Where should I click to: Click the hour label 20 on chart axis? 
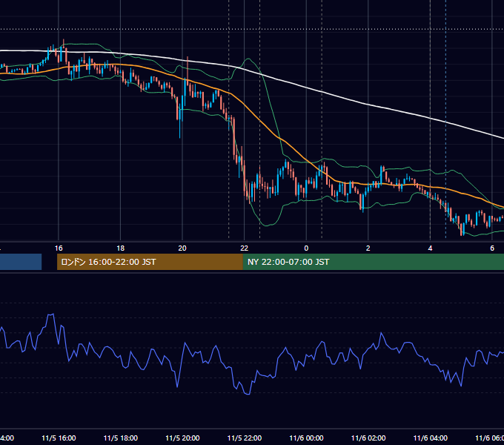pyautogui.click(x=182, y=248)
